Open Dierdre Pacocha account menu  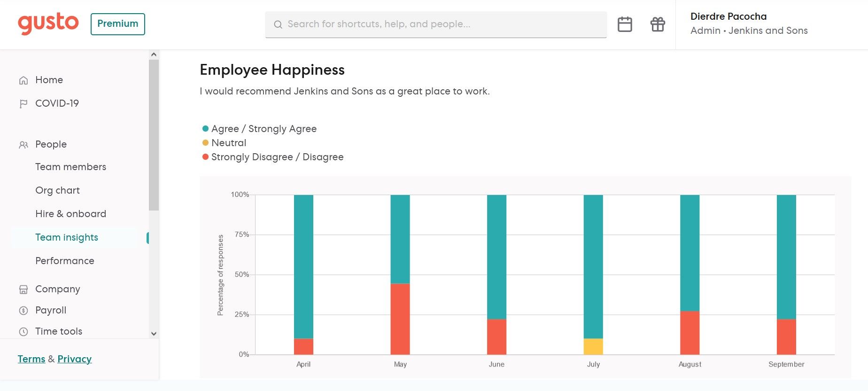(749, 23)
